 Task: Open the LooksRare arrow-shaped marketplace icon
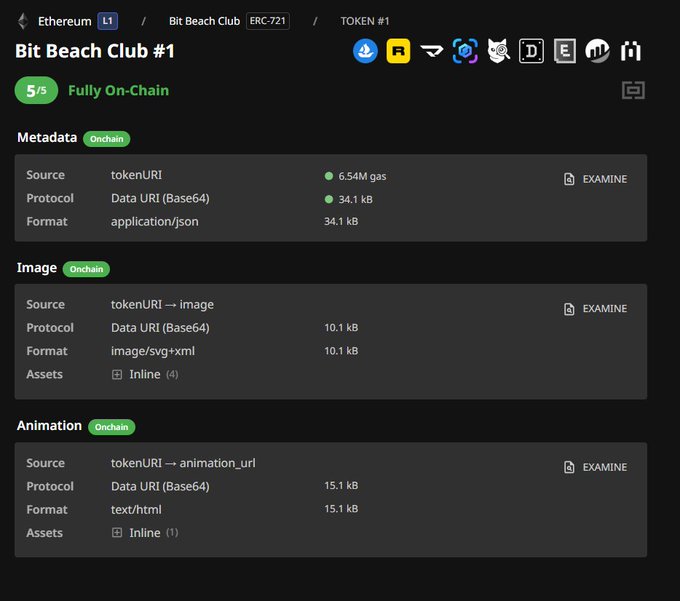click(432, 51)
